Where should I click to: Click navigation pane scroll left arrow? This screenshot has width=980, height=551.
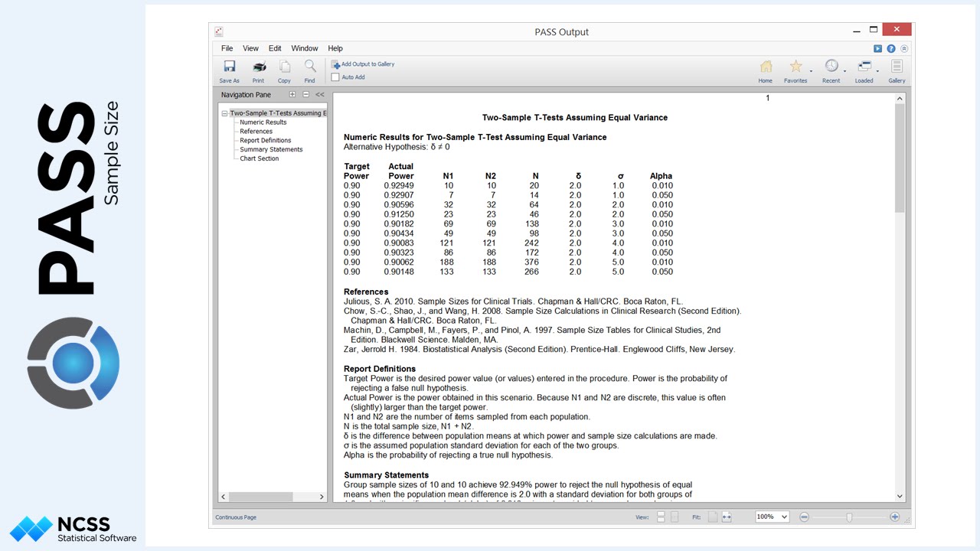coord(224,497)
